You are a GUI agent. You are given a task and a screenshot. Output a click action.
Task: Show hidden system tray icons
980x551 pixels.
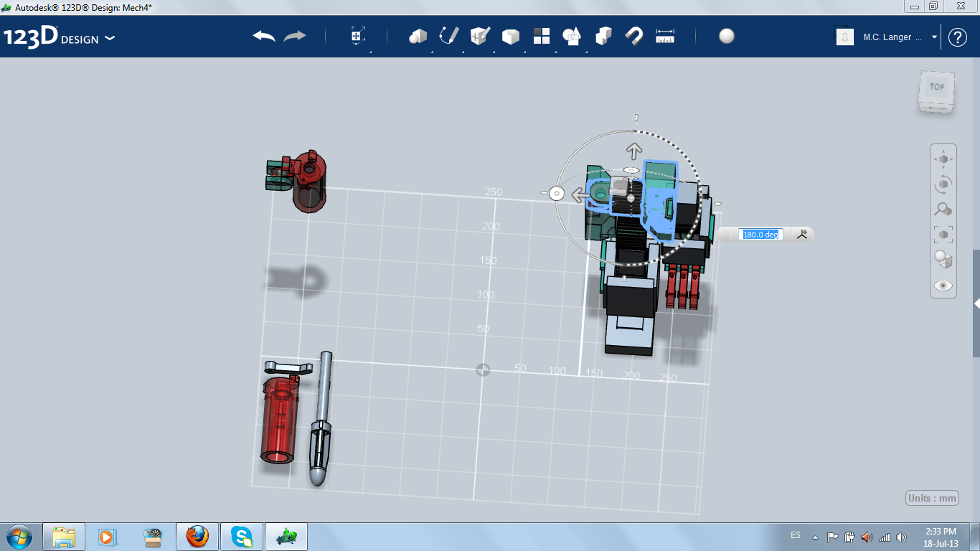coord(815,537)
